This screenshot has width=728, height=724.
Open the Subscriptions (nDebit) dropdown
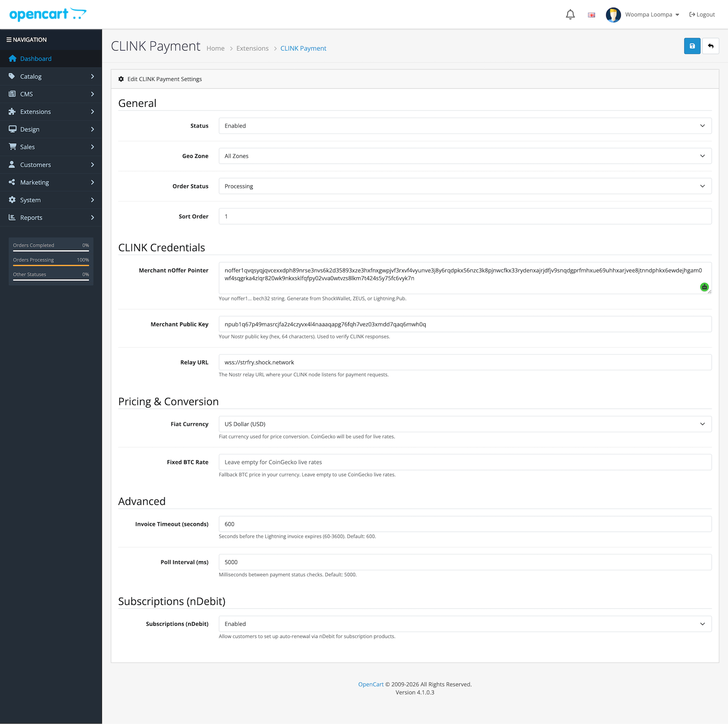click(465, 624)
